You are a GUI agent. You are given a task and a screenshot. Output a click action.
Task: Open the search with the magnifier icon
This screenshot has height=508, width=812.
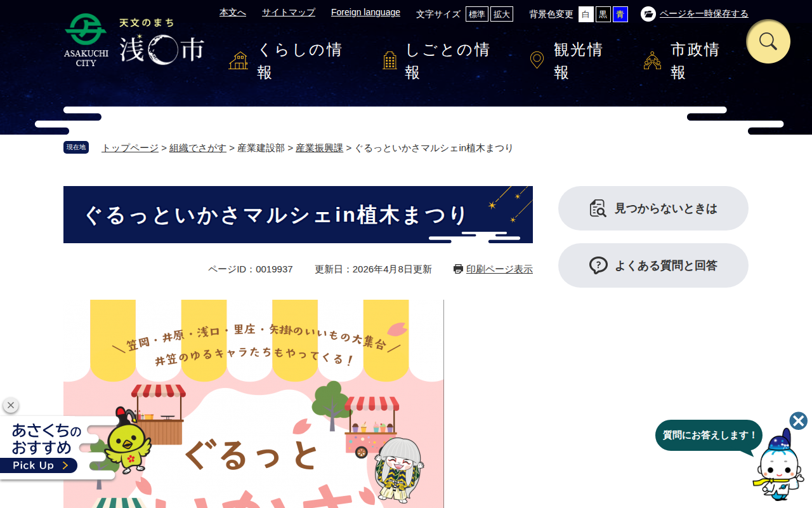click(x=768, y=41)
